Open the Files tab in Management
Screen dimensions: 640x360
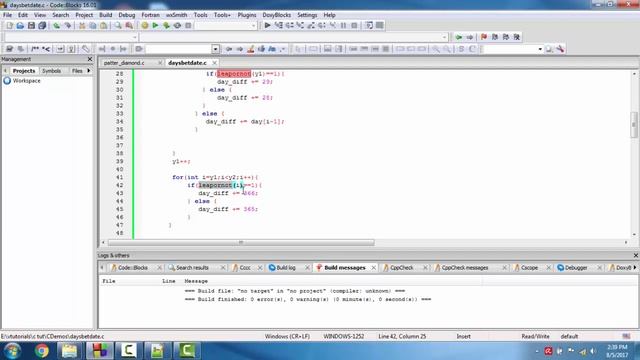tap(77, 71)
